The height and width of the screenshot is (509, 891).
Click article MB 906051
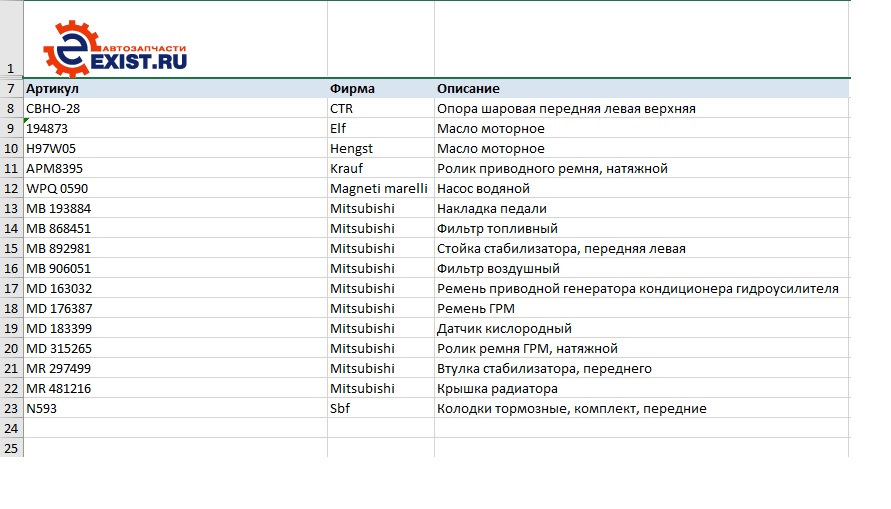coord(175,269)
